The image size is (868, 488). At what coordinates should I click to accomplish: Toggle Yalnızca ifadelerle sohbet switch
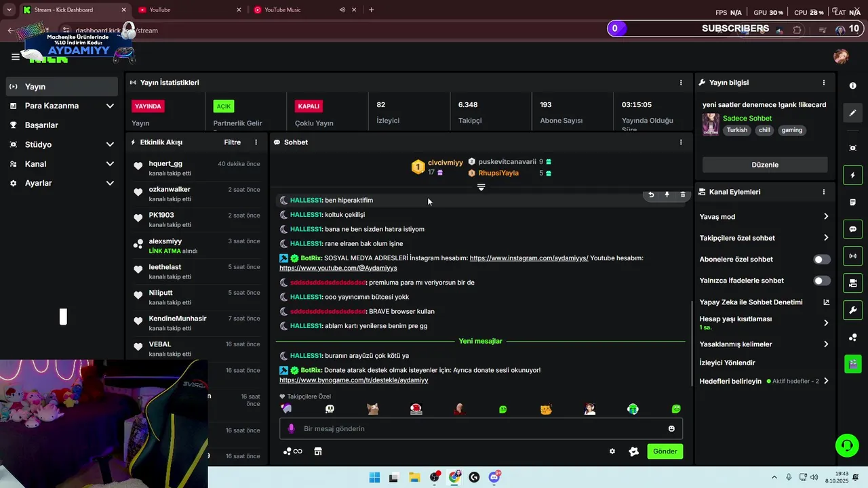821,281
